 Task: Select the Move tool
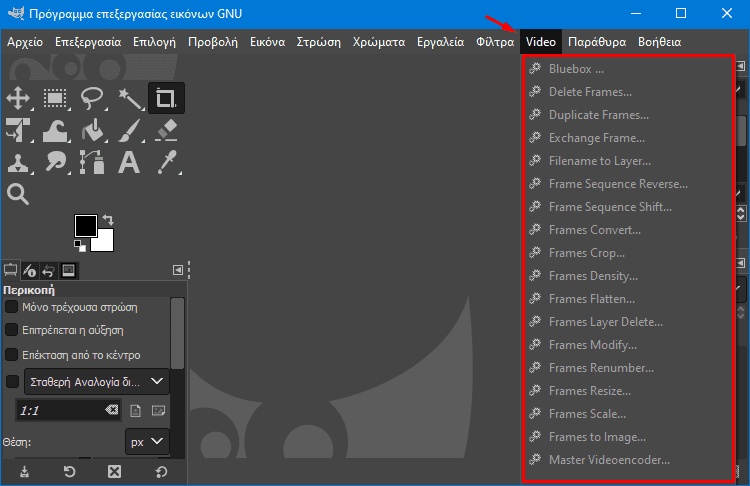[x=18, y=98]
